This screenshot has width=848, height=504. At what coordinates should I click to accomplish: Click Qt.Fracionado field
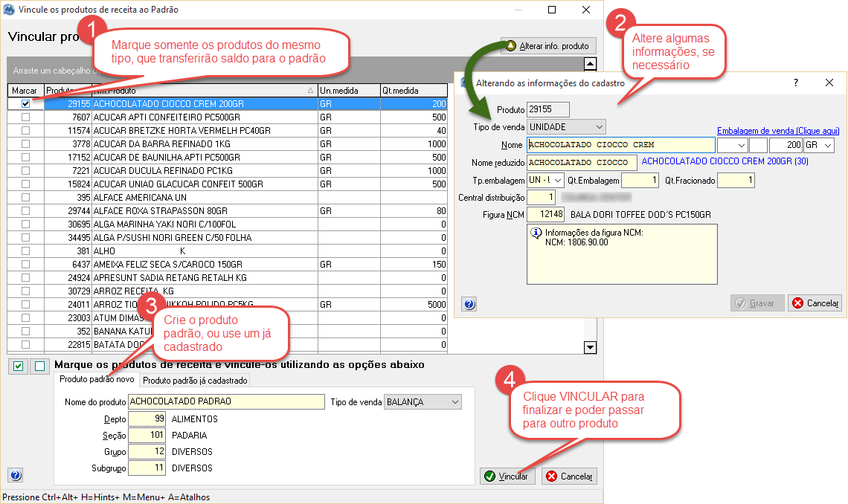coord(736,180)
